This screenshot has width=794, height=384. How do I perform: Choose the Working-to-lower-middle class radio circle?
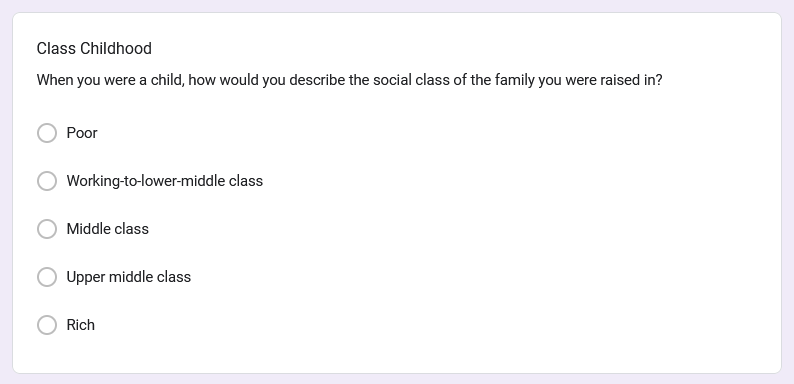pyautogui.click(x=47, y=181)
